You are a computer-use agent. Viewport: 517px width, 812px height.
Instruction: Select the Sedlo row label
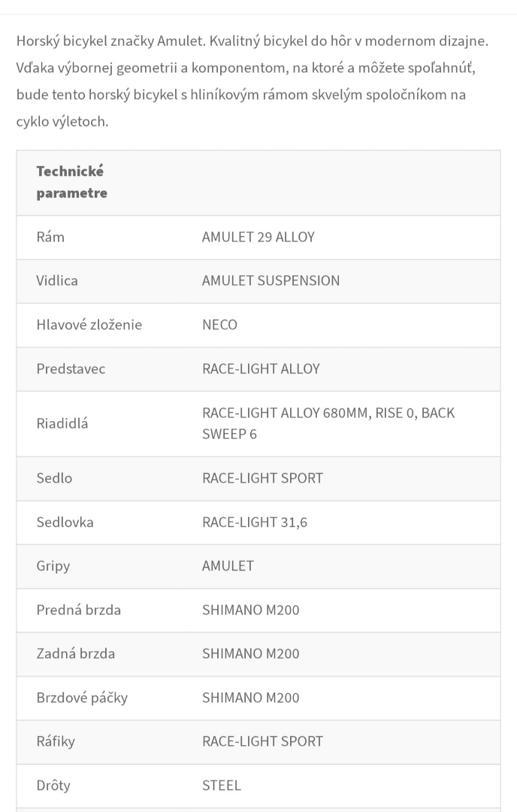pyautogui.click(x=54, y=478)
